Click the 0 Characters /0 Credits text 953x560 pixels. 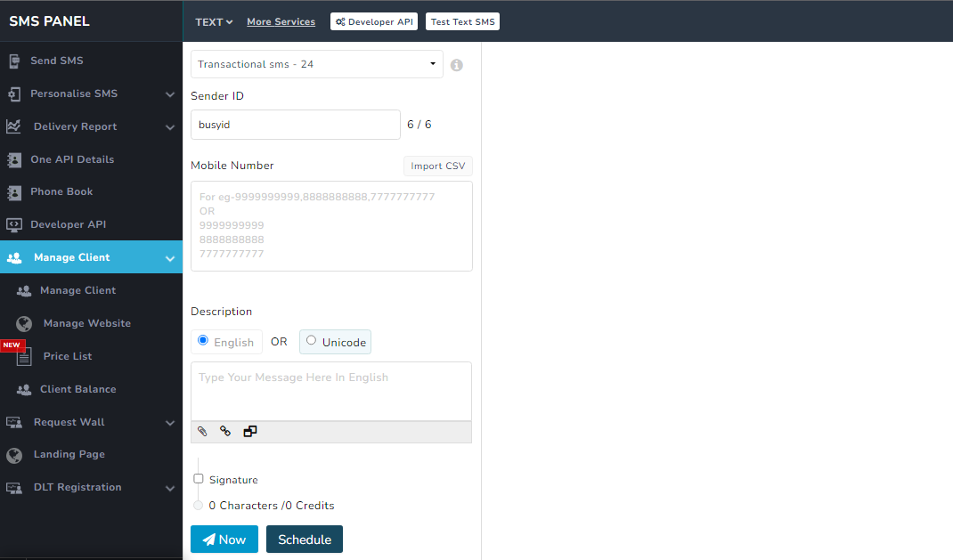(x=271, y=506)
